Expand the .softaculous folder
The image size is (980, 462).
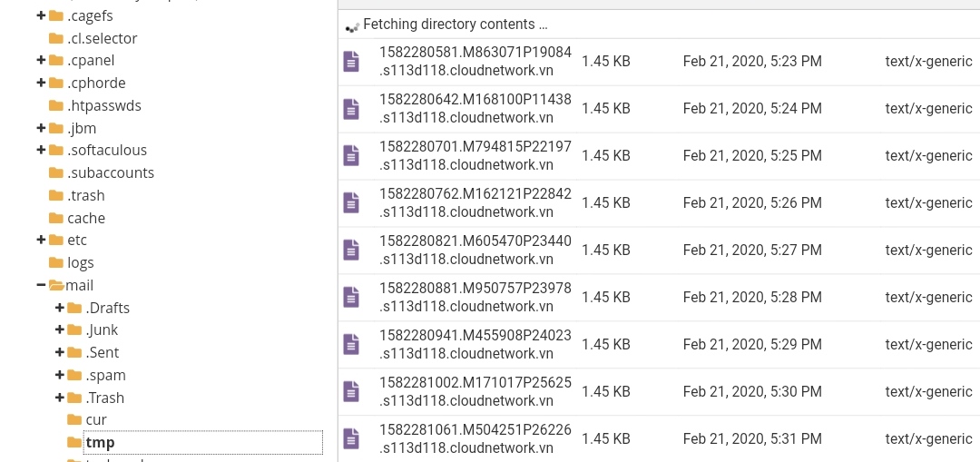41,150
